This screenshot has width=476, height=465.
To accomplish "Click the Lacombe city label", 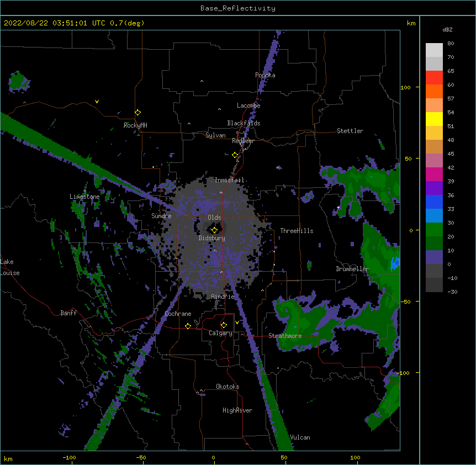I will [248, 105].
